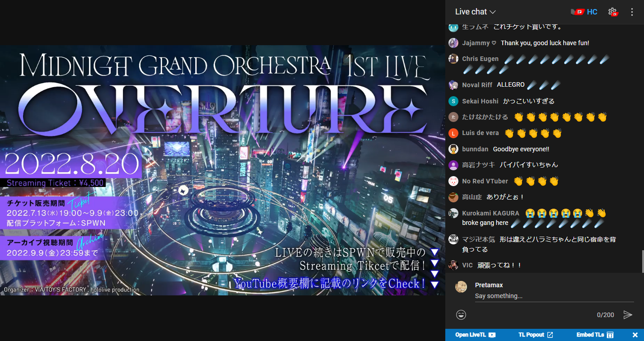Click たけなかたける's avatar
Screen dimensions: 644x341
[x=453, y=117]
